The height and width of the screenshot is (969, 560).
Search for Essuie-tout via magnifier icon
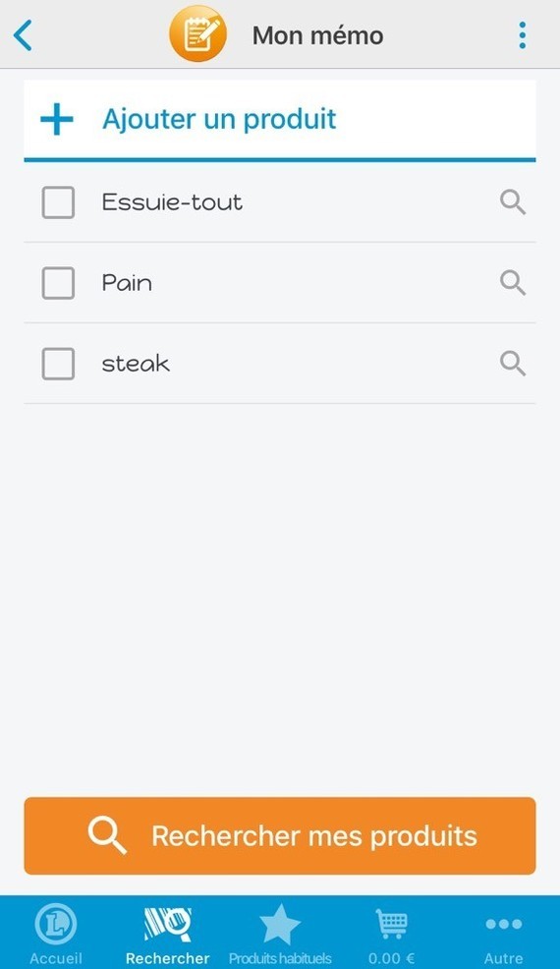[x=513, y=202]
